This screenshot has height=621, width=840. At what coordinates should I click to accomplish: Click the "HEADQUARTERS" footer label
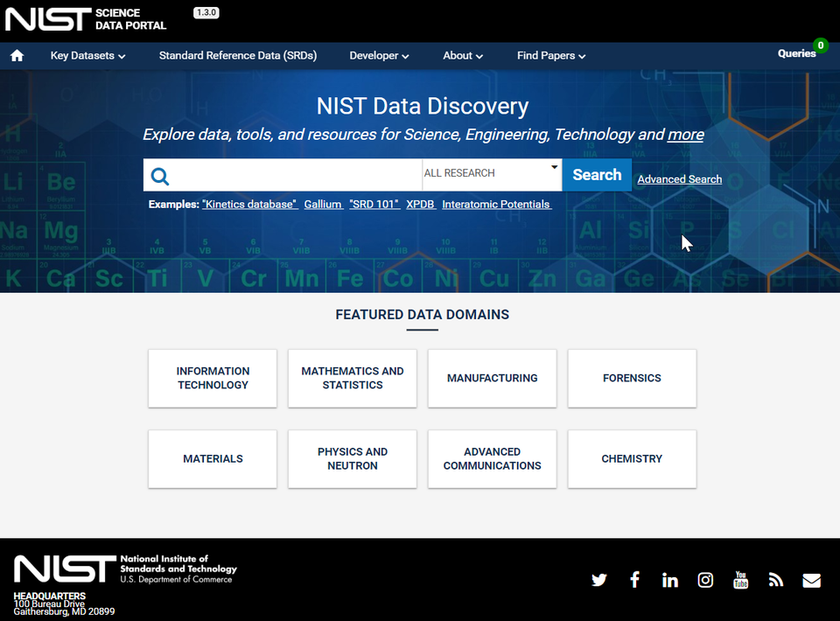coord(49,596)
